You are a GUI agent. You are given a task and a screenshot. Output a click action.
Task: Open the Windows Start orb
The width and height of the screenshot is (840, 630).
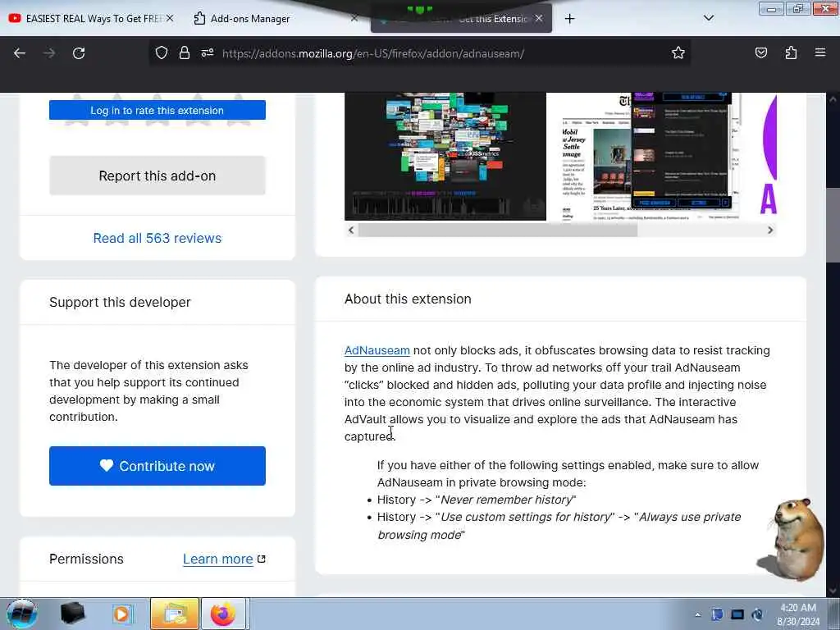pos(22,614)
